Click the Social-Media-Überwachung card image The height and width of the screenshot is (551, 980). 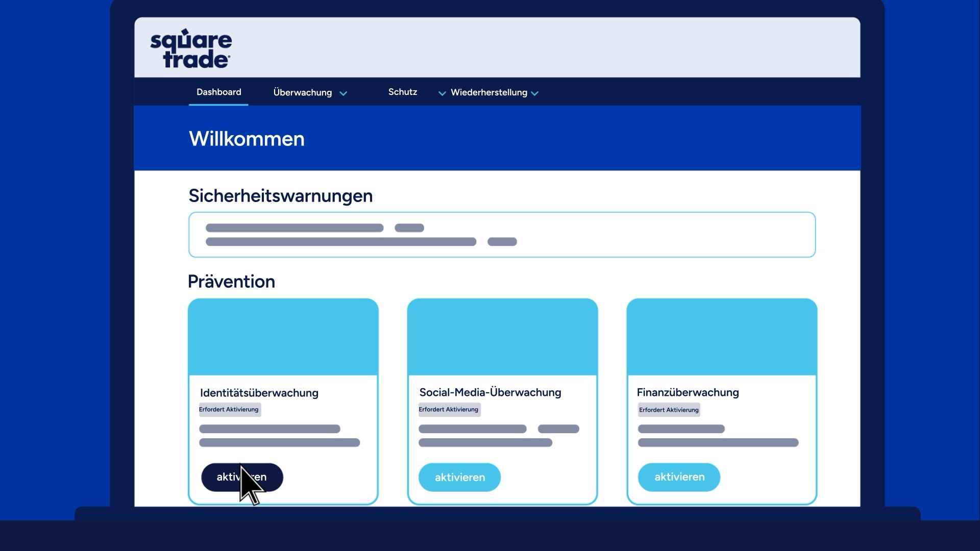503,337
